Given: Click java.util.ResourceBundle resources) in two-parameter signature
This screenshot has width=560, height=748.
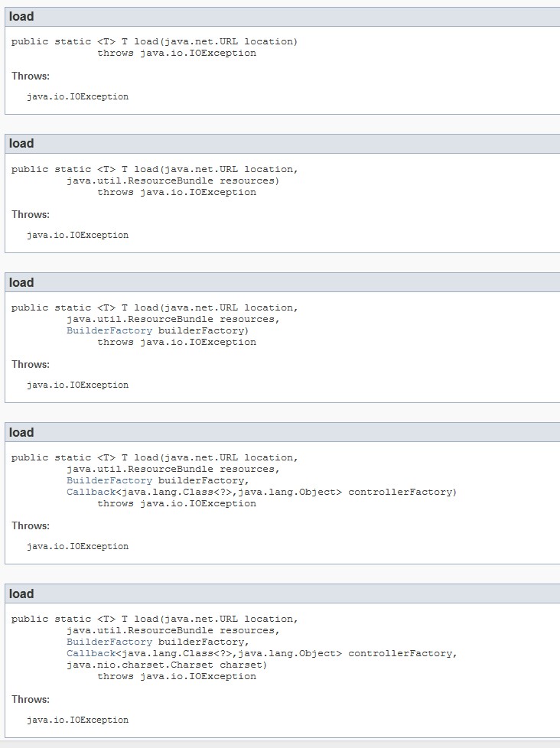Looking at the screenshot, I should point(173,180).
